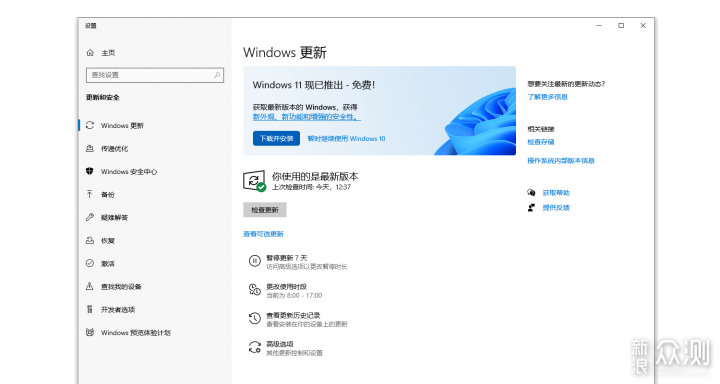Image resolution: width=720 pixels, height=384 pixels.
Task: Click the Windows 安全中心 shield icon
Action: (x=90, y=171)
